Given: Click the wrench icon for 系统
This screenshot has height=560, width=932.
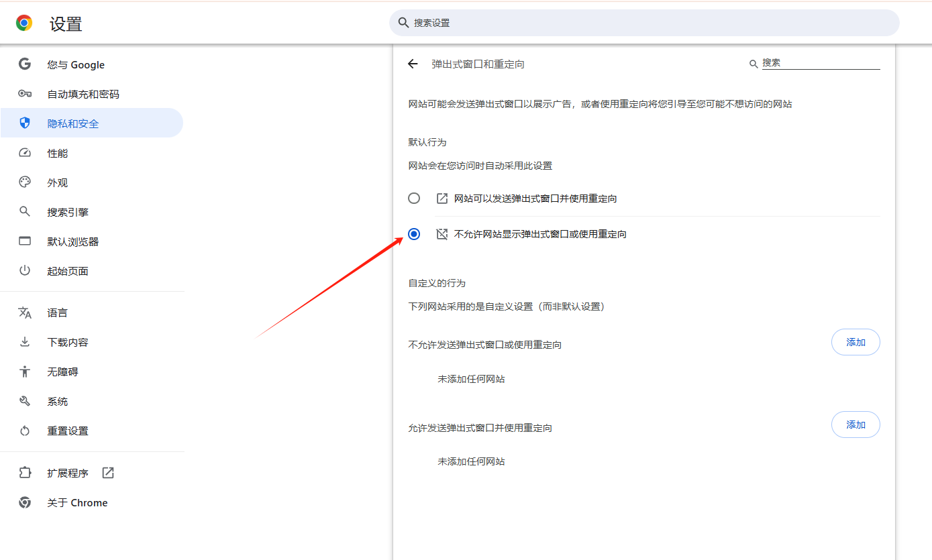Looking at the screenshot, I should (x=25, y=401).
